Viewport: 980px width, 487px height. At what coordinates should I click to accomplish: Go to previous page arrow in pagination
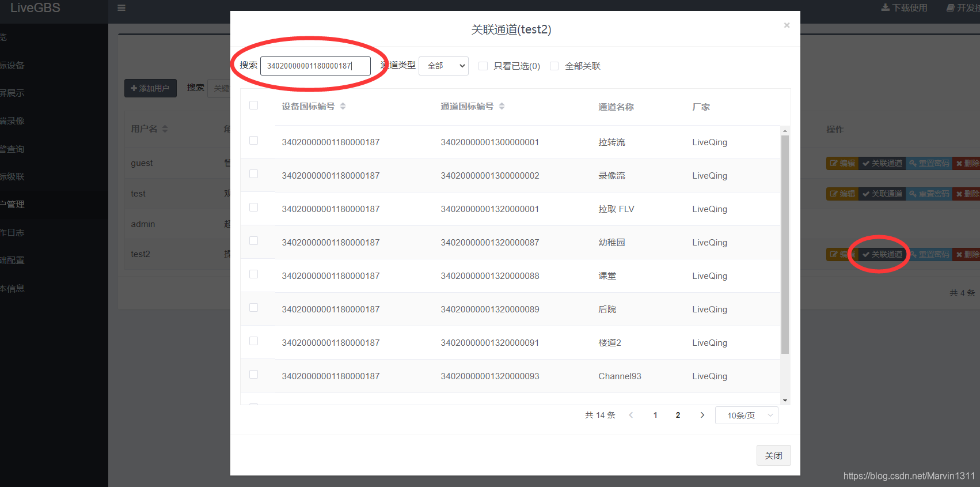(x=631, y=415)
